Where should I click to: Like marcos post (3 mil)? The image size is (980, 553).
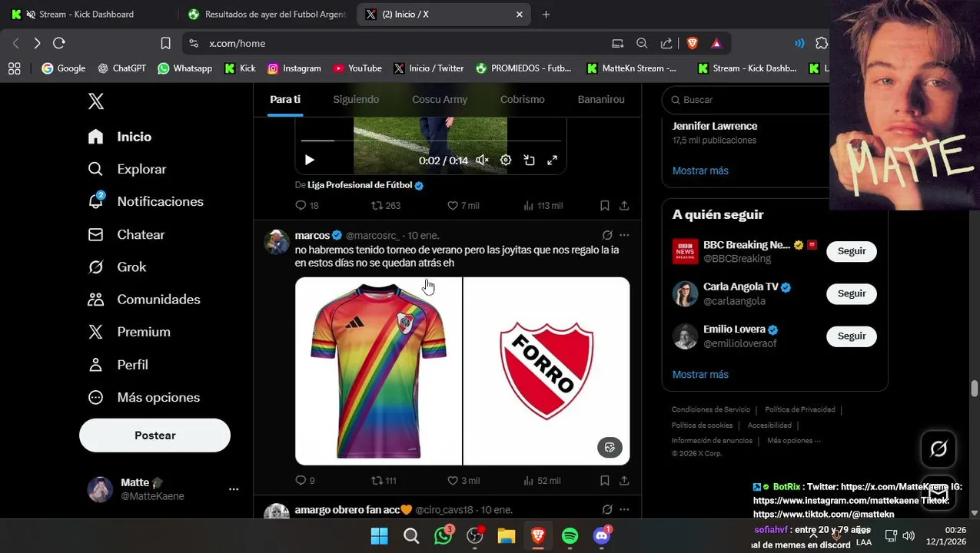click(x=463, y=481)
